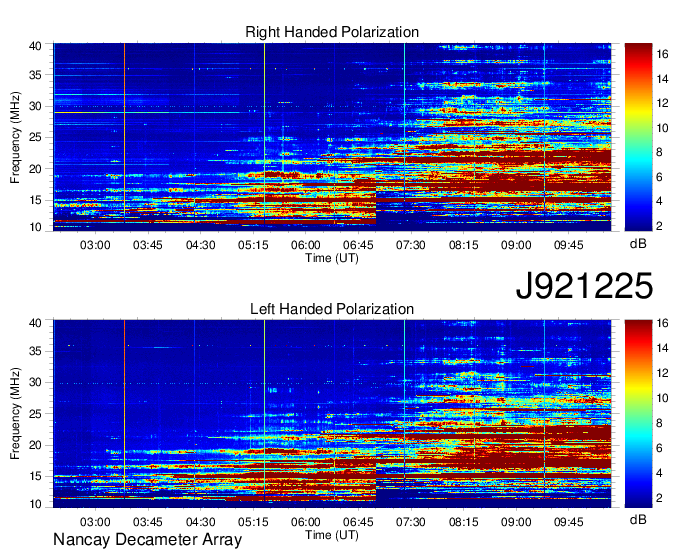Click "08:15" time tick on Right Handed plot

464,245
